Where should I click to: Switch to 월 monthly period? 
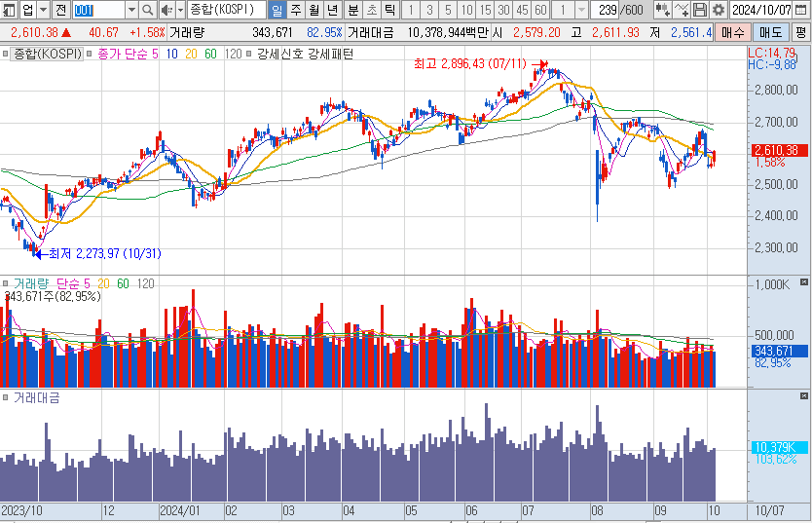314,10
